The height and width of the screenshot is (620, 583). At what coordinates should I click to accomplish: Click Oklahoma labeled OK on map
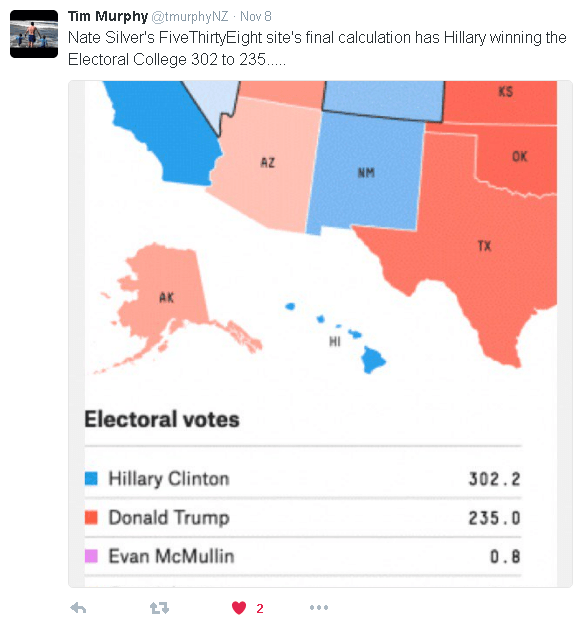[520, 157]
